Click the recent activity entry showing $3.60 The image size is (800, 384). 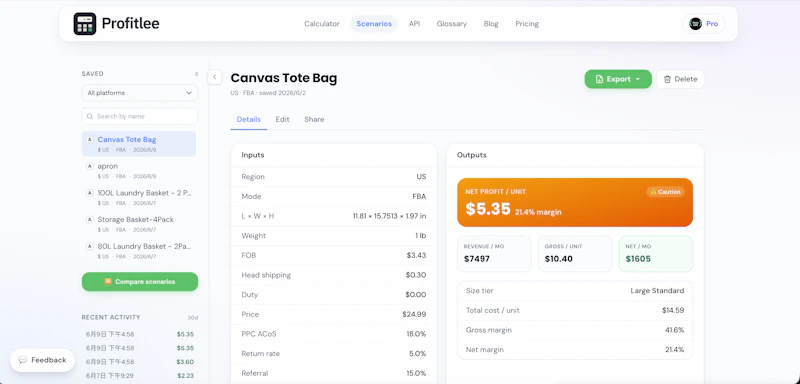click(x=140, y=362)
